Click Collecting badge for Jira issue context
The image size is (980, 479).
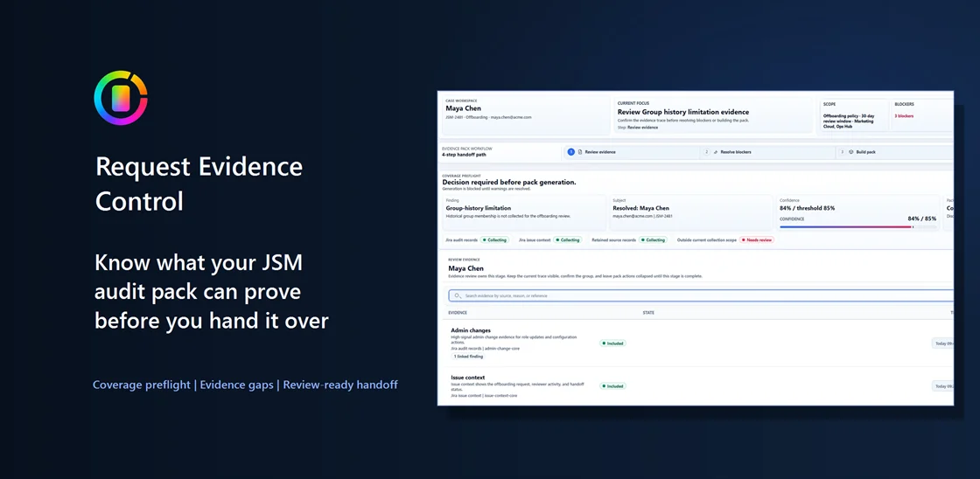click(568, 239)
